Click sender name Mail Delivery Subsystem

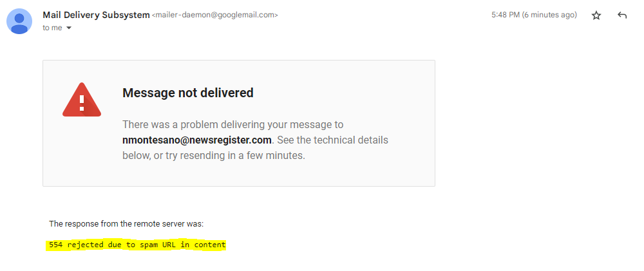[96, 15]
